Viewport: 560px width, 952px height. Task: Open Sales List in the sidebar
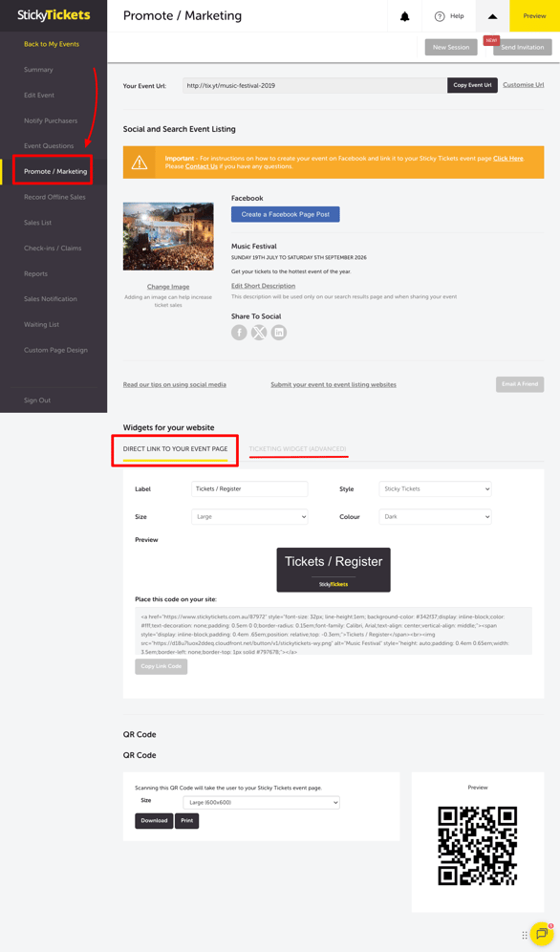click(x=37, y=223)
